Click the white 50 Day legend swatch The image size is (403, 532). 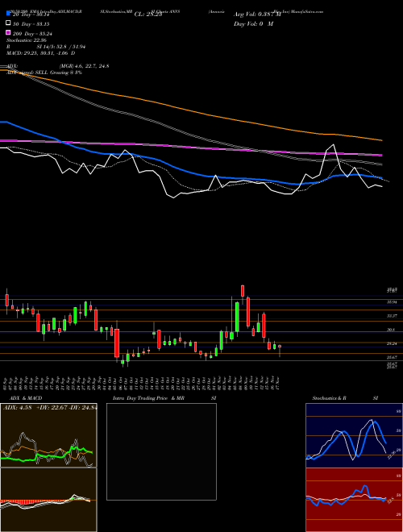[x=8, y=23]
